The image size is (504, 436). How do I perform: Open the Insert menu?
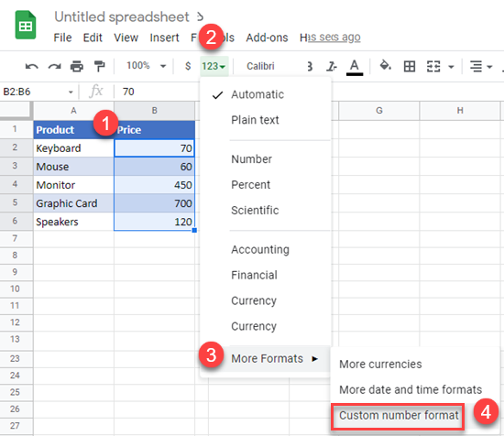pyautogui.click(x=164, y=38)
